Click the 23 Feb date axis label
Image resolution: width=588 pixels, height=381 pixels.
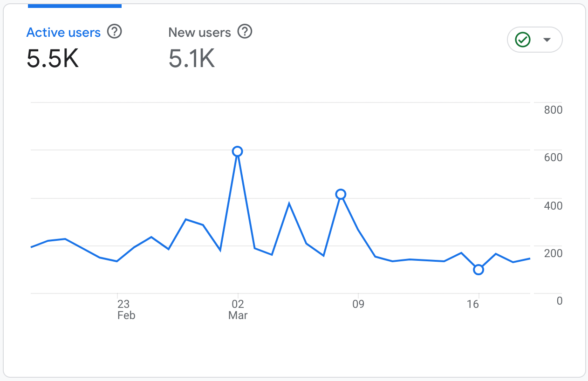click(123, 310)
